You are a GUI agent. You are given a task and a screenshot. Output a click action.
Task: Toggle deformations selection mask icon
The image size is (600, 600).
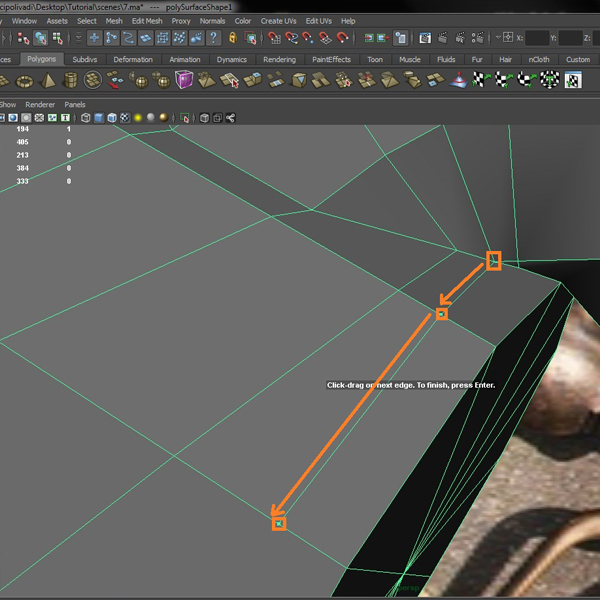163,38
